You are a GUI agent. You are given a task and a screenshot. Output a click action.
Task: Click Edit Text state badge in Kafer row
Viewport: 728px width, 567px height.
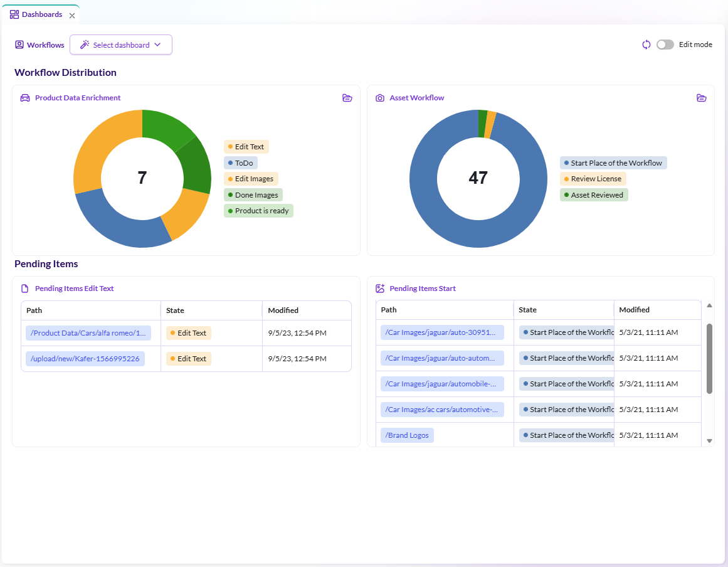click(x=189, y=359)
